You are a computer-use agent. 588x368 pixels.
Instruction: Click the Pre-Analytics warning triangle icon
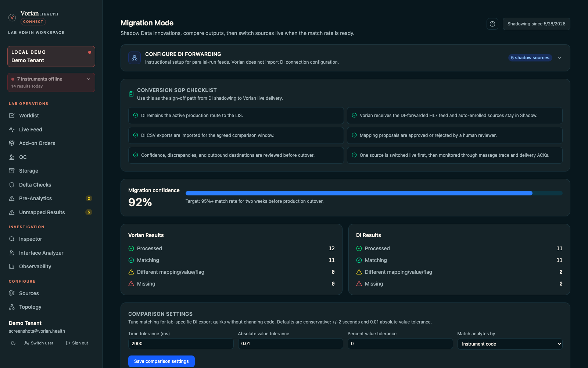point(12,198)
